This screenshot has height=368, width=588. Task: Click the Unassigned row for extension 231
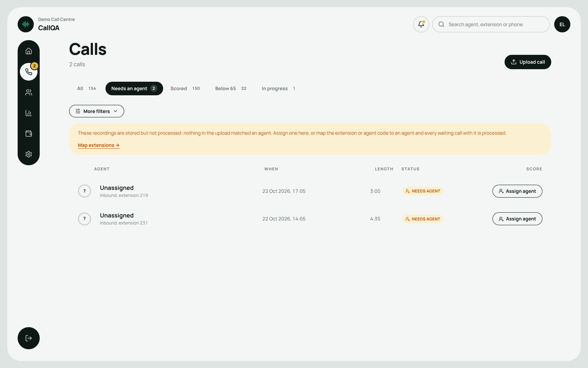310,219
